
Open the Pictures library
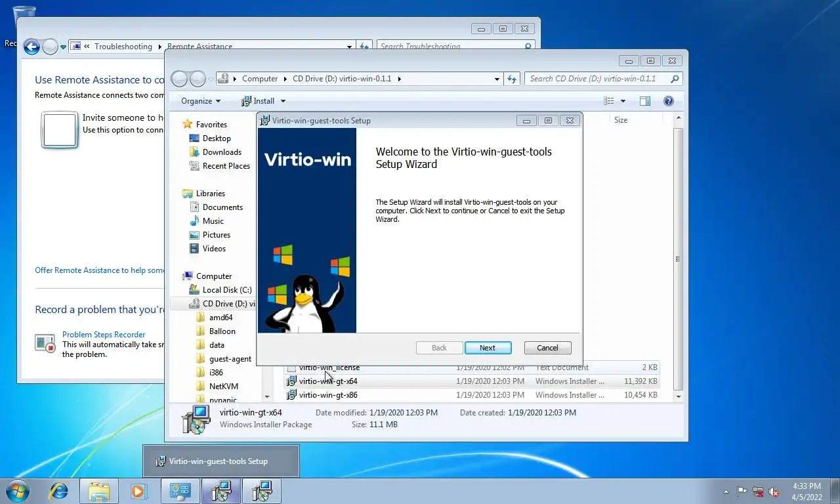pyautogui.click(x=216, y=235)
